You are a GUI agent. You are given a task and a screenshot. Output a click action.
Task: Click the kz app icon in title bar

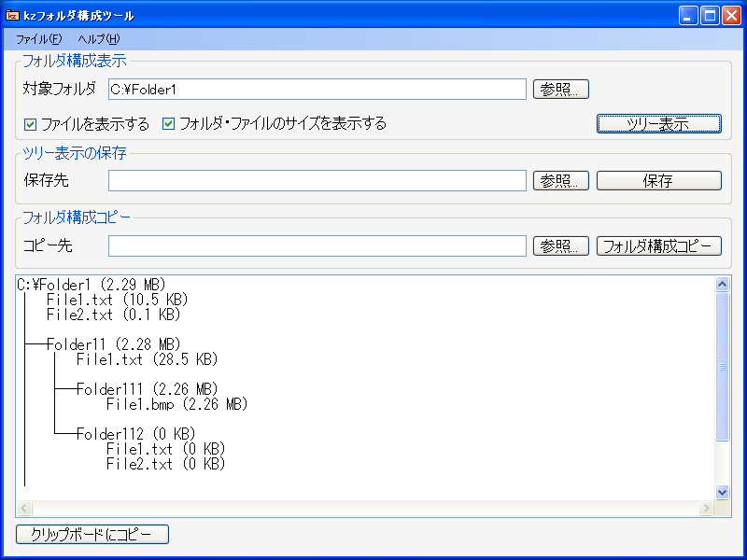(x=13, y=15)
